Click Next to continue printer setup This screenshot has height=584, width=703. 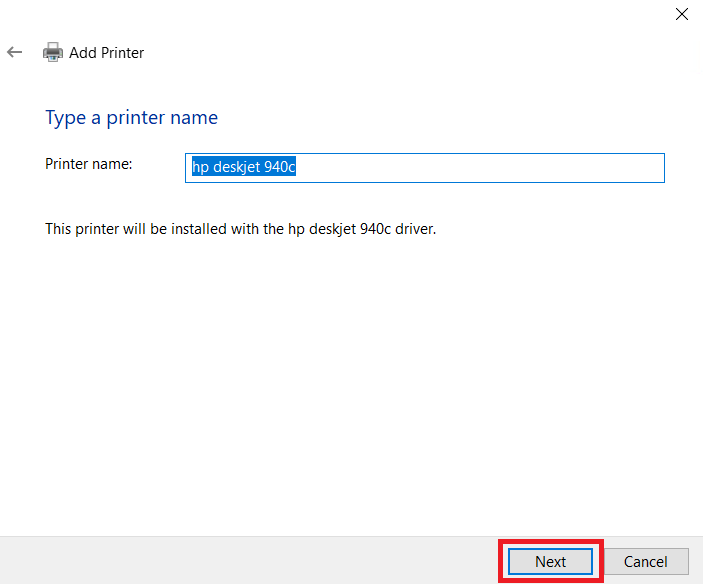click(550, 561)
